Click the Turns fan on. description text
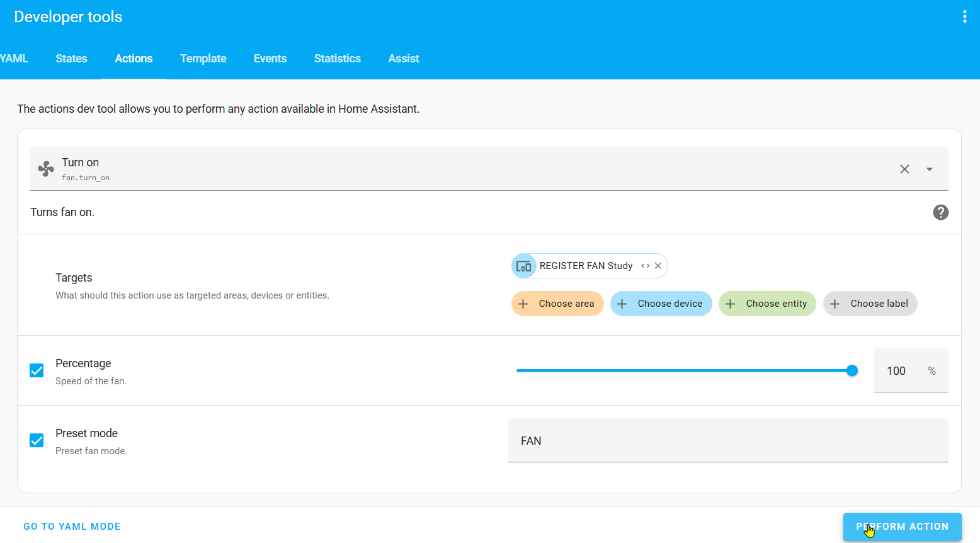 tap(62, 212)
